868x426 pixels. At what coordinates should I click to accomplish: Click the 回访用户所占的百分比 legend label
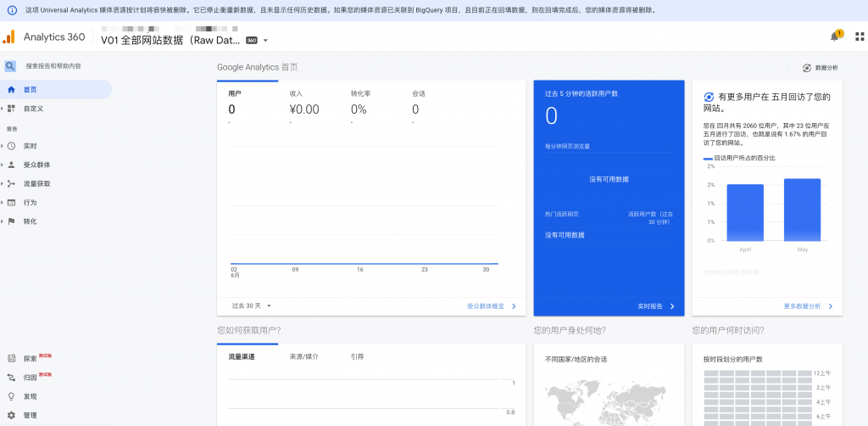click(x=744, y=159)
